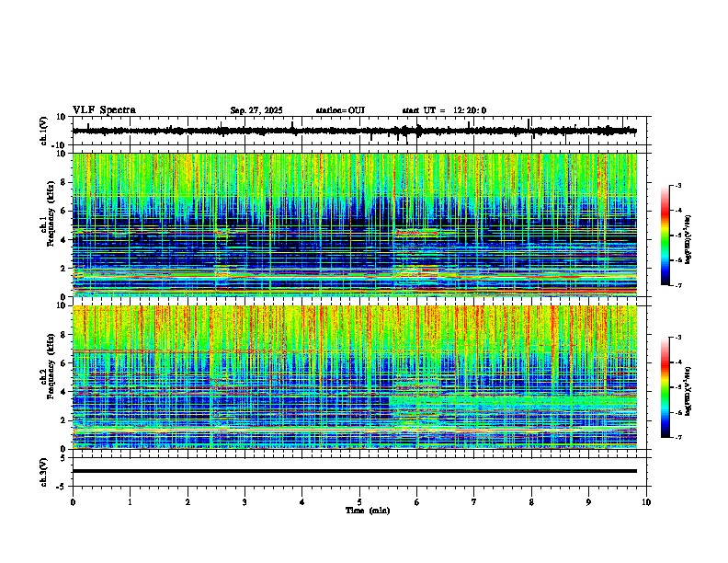
Task: Click the "start UT = 12:20:0" text
Action: pos(444,110)
